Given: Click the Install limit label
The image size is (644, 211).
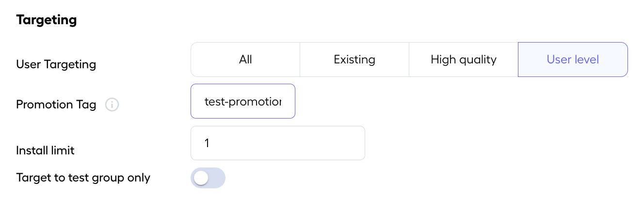Looking at the screenshot, I should point(46,151).
